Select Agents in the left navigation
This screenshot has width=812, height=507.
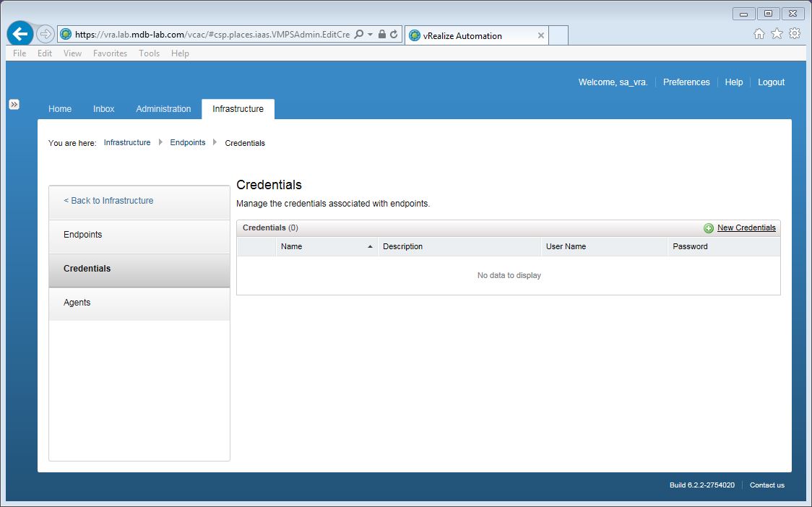pyautogui.click(x=77, y=303)
